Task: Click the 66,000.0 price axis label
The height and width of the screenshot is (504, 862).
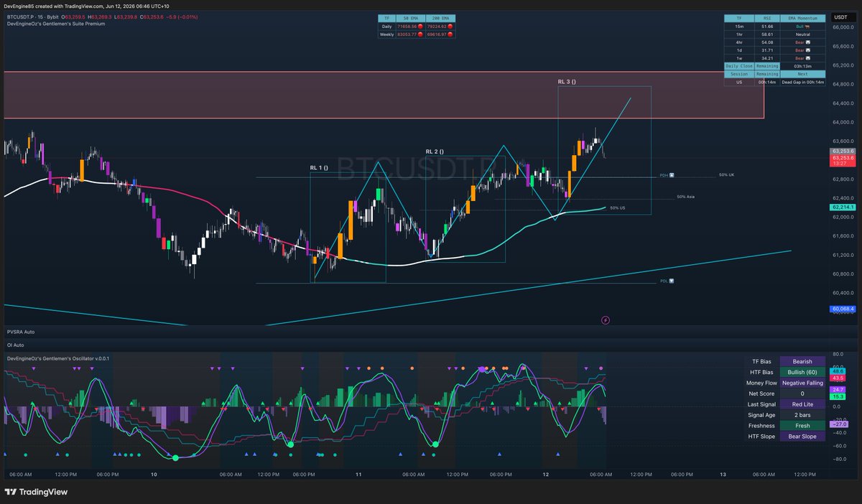Action: (x=842, y=27)
